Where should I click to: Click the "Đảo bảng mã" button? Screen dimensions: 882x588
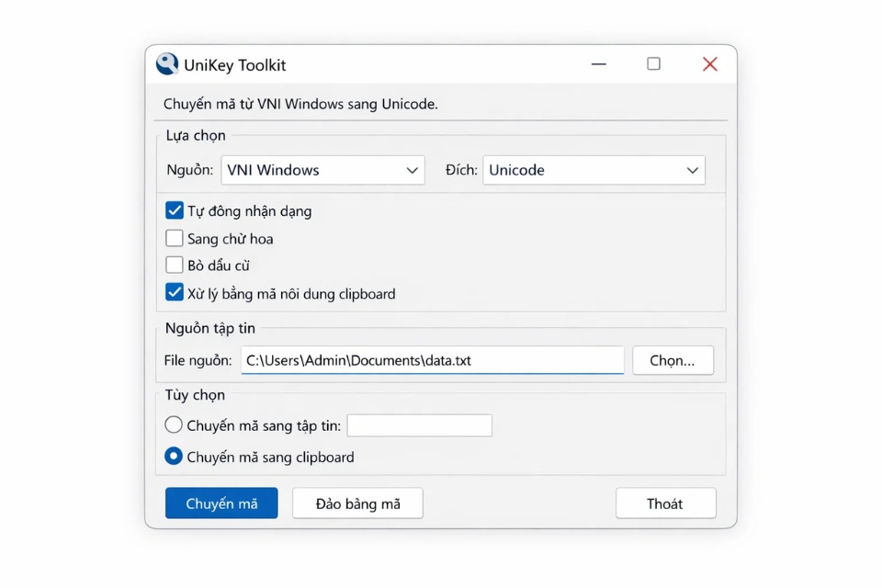tap(356, 503)
